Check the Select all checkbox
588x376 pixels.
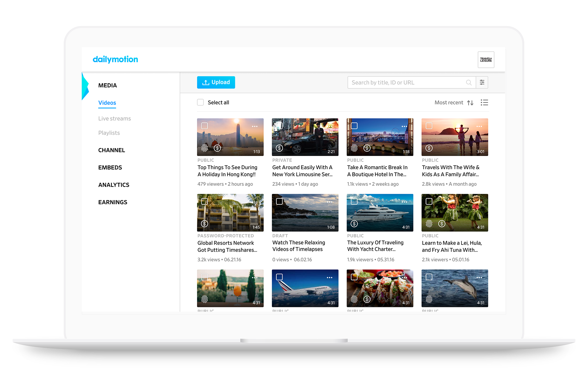(x=201, y=102)
